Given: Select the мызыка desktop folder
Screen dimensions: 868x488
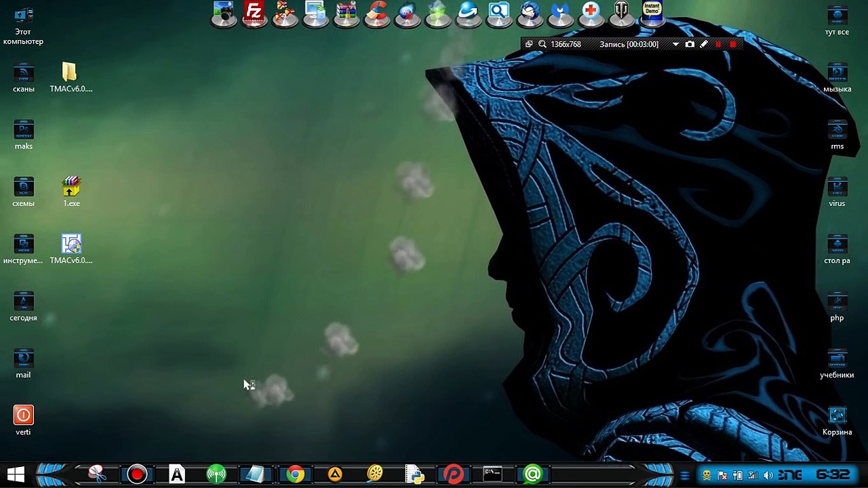Looking at the screenshot, I should coord(837,79).
